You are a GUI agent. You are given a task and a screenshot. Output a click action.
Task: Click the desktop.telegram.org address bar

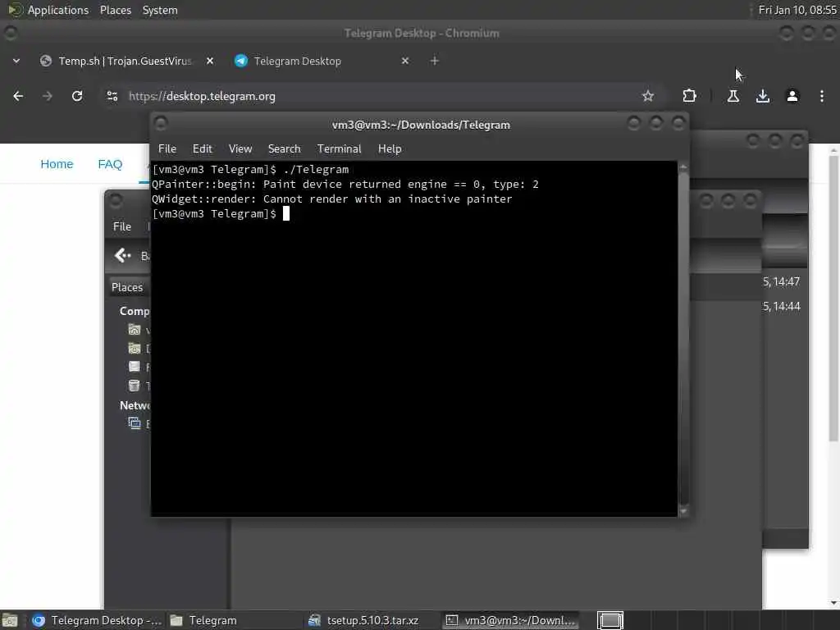point(375,96)
